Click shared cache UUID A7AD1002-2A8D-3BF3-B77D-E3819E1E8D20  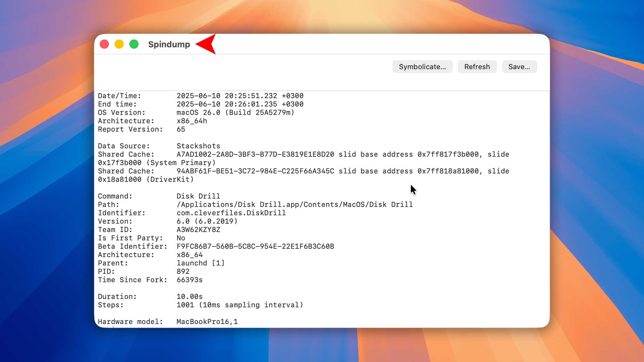click(255, 154)
